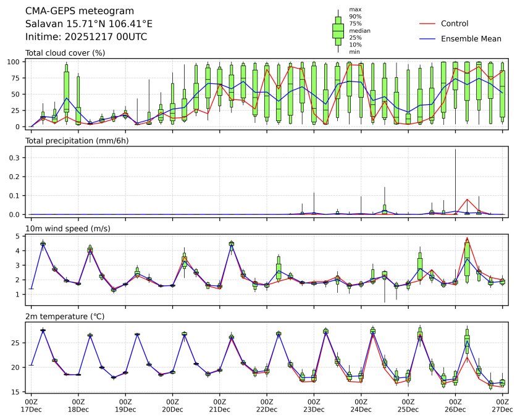Click the "median" label in the legend
The image size is (520, 420).
pos(359,30)
